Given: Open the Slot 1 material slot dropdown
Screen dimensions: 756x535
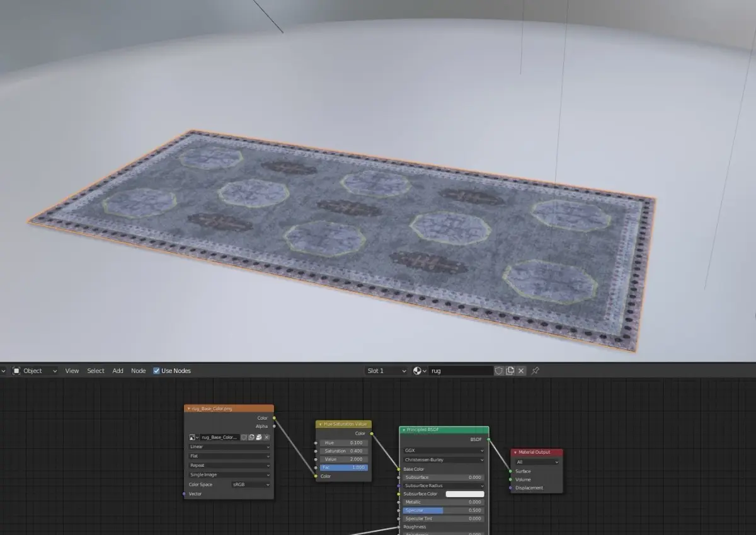Looking at the screenshot, I should point(387,371).
